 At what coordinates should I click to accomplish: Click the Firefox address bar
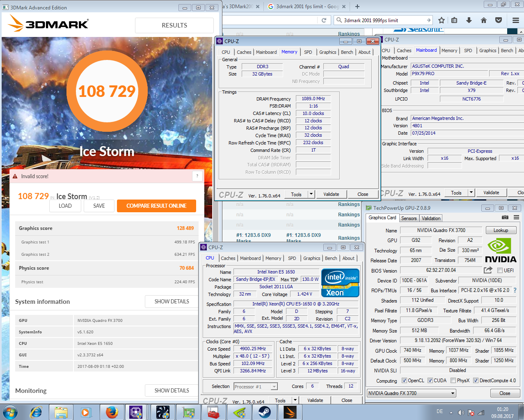[270, 20]
